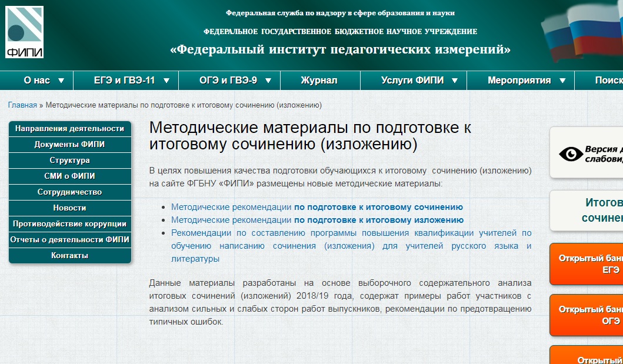Open СМИ о ФИПИ sidebar item
Image resolution: width=623 pixels, height=364 pixels.
69,176
